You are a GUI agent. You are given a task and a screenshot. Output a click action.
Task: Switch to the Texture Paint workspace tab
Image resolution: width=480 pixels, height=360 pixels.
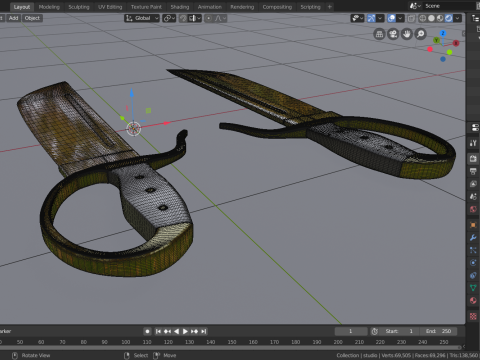(x=146, y=7)
